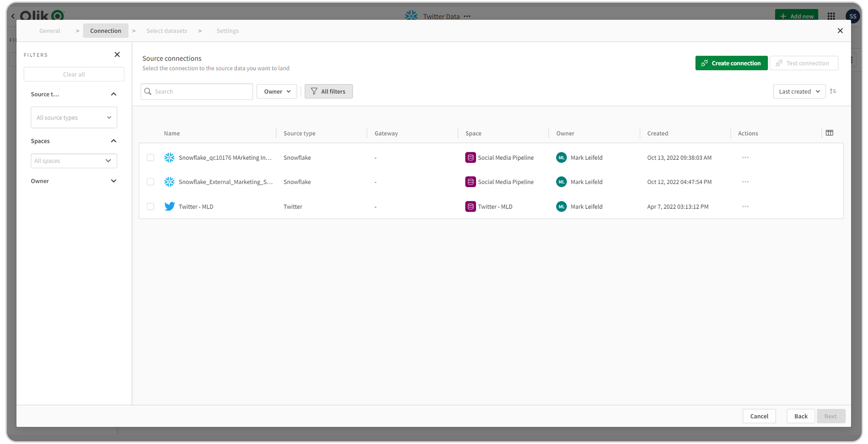Image resolution: width=868 pixels, height=444 pixels.
Task: Select the Snowflake_qc10176 connection checkbox
Action: 151,157
